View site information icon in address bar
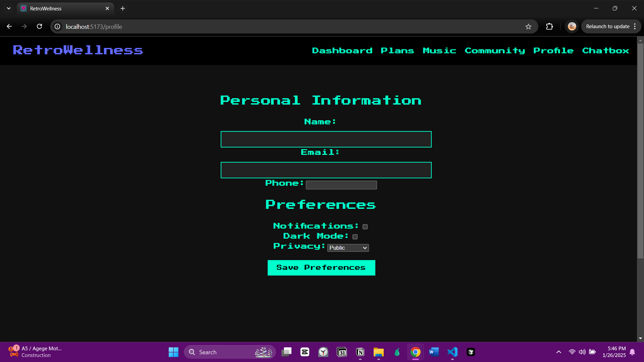The width and height of the screenshot is (644, 362). pos(58,26)
